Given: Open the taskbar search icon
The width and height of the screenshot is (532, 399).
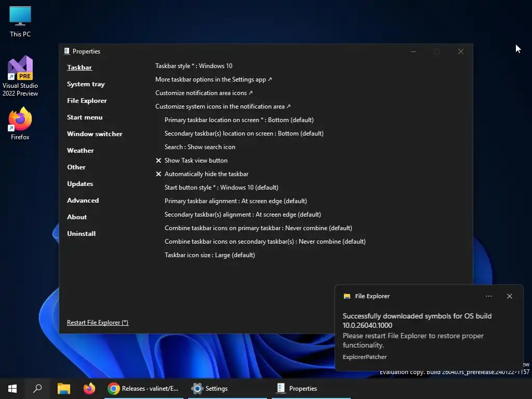Looking at the screenshot, I should [x=37, y=389].
